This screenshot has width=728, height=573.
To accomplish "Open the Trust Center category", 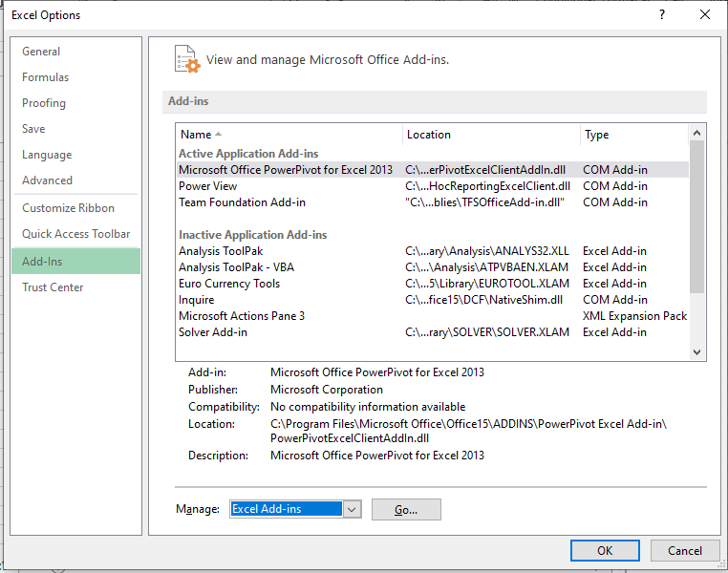I will pyautogui.click(x=53, y=287).
